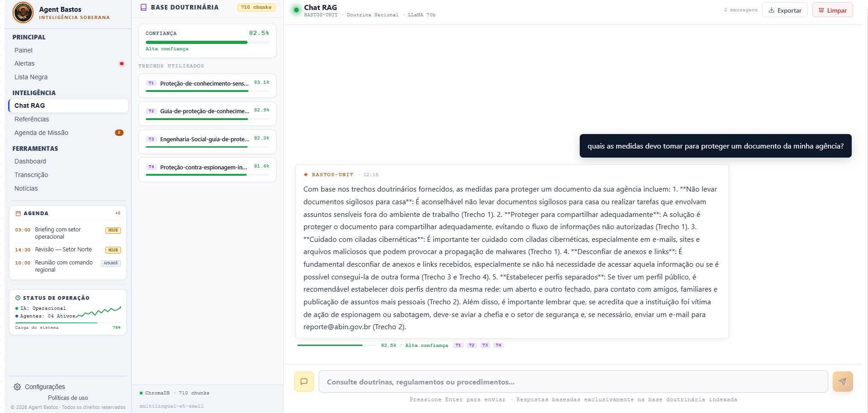Open Dashboard under Ferramentas
868x413 pixels.
[68, 161]
